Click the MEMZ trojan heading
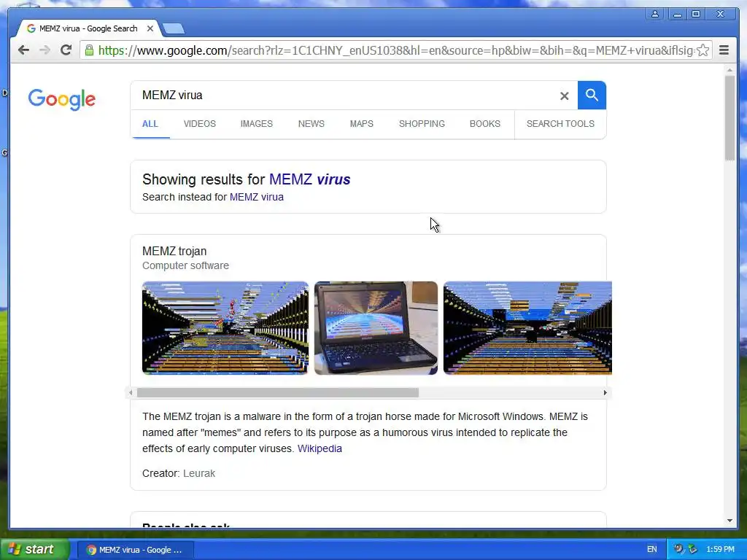This screenshot has width=747, height=560. tap(174, 251)
